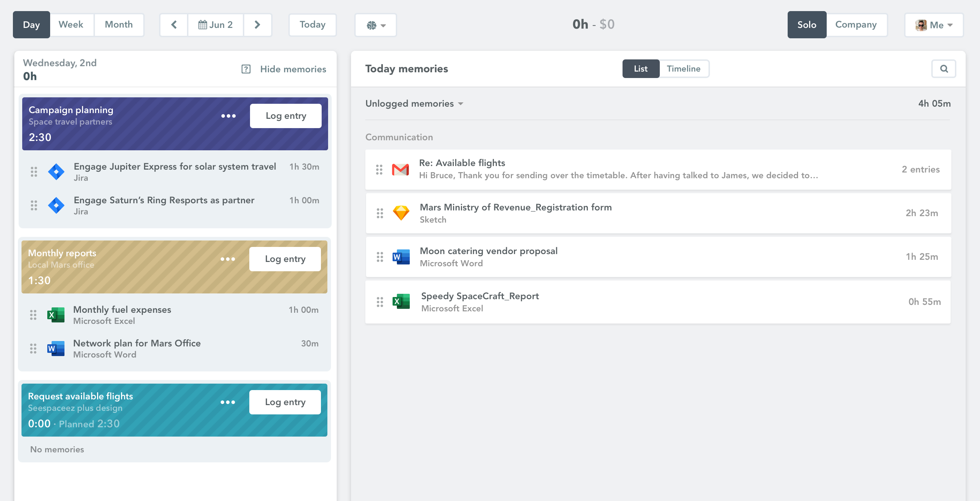
Task: Expand the Unlogged memories dropdown
Action: point(414,103)
